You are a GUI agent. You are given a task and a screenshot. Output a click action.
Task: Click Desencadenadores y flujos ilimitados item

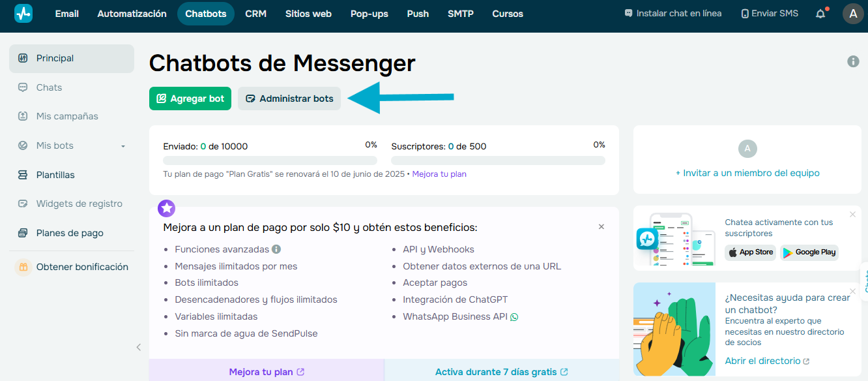[x=256, y=299]
